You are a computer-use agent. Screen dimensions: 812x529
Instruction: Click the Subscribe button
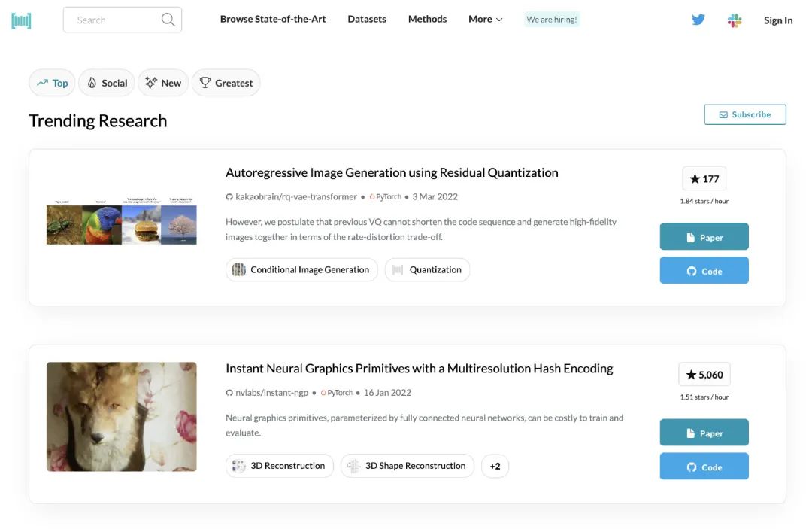click(x=744, y=114)
